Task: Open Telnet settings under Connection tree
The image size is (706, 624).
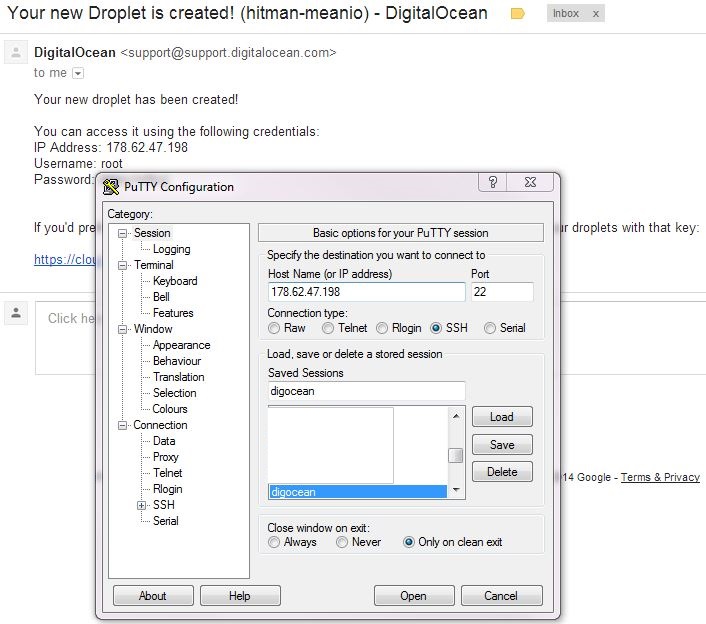Action: [x=167, y=473]
